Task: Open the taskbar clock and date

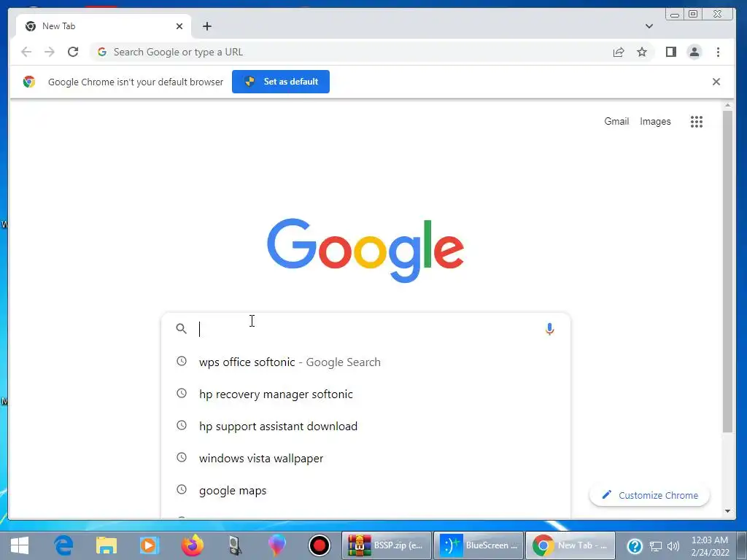Action: 710,545
